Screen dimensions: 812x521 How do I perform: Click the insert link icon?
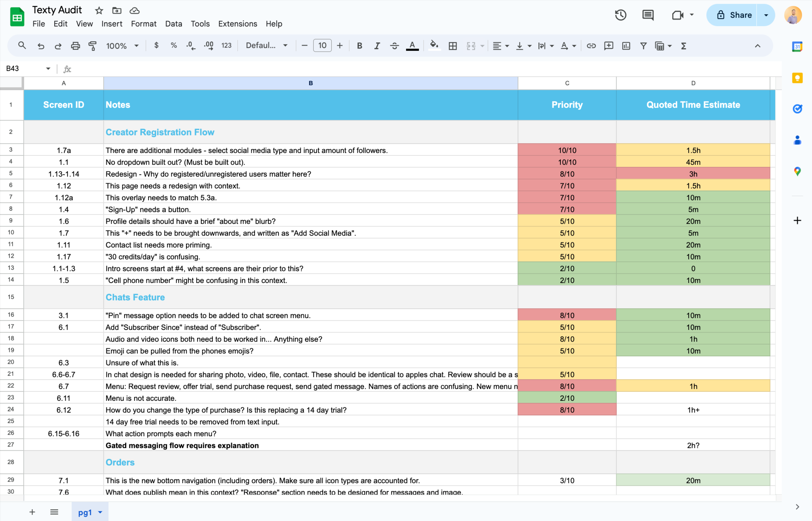[x=591, y=46]
